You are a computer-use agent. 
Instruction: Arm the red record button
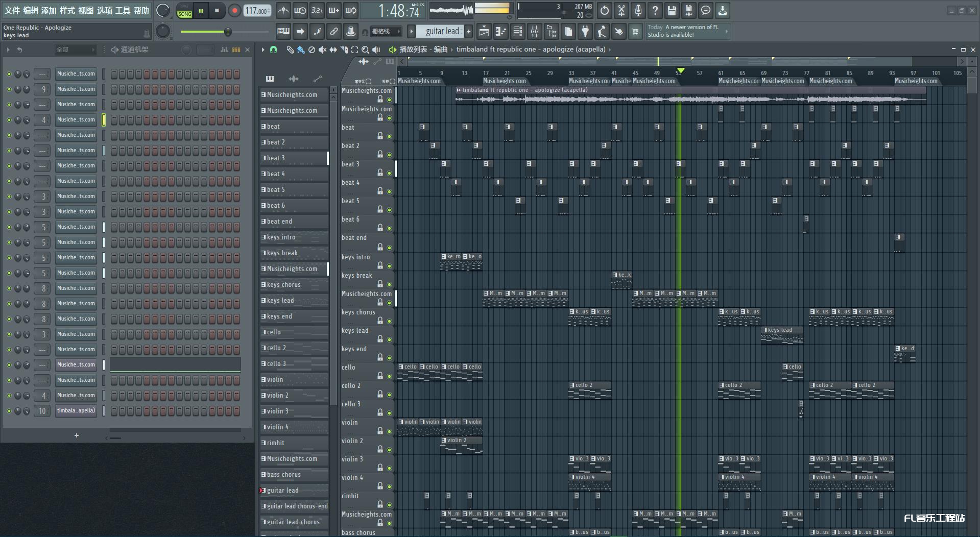point(234,11)
